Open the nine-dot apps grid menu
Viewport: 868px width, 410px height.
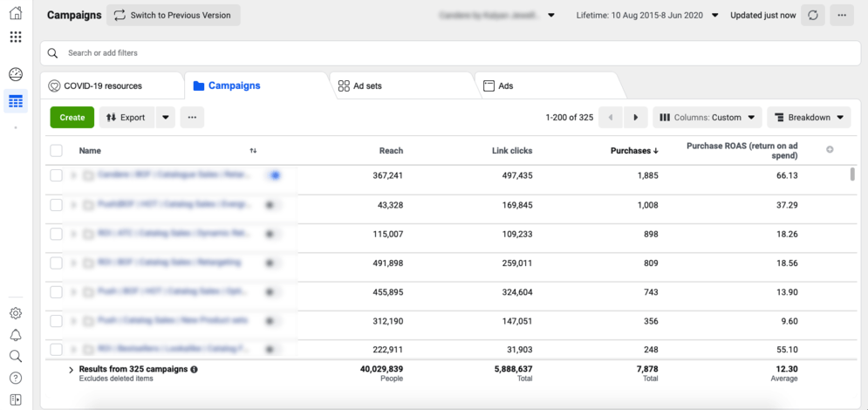point(15,38)
